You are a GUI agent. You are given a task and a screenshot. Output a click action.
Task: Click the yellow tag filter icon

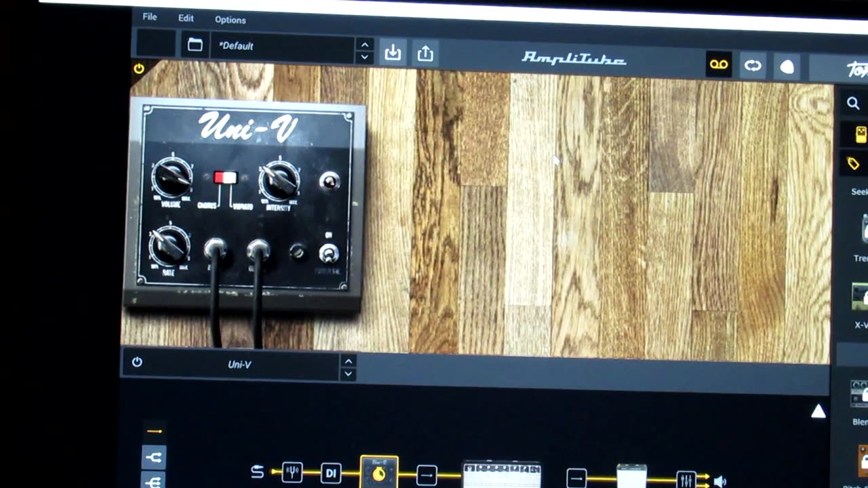[853, 163]
